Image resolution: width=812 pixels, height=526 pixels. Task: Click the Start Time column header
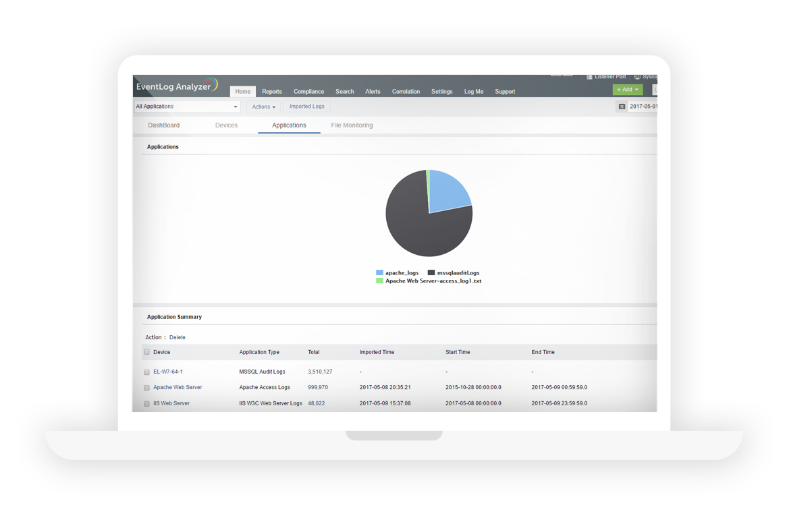[458, 352]
